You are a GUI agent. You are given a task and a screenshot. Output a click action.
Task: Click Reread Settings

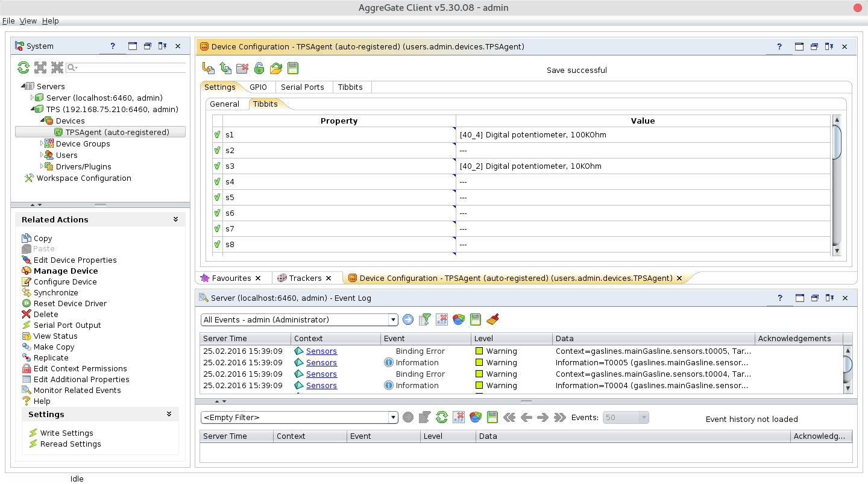(71, 444)
